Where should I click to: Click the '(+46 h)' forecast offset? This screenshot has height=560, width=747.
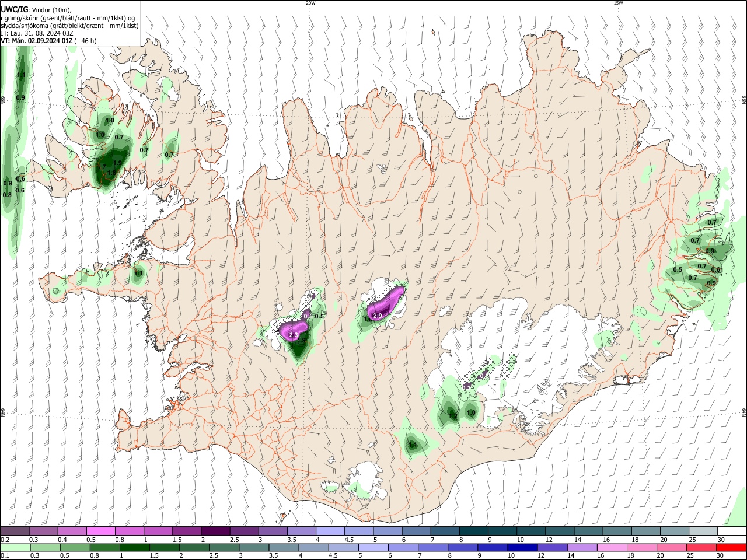(85, 41)
